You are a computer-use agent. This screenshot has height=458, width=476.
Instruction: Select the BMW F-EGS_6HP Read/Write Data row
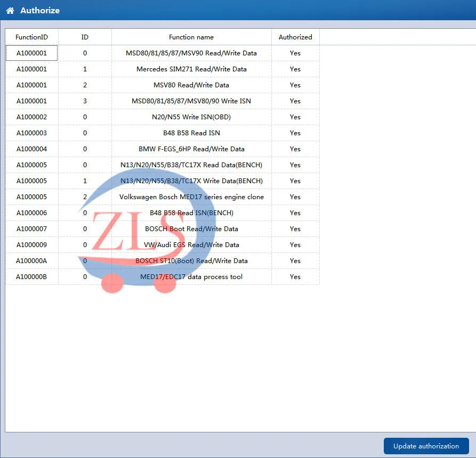point(191,149)
